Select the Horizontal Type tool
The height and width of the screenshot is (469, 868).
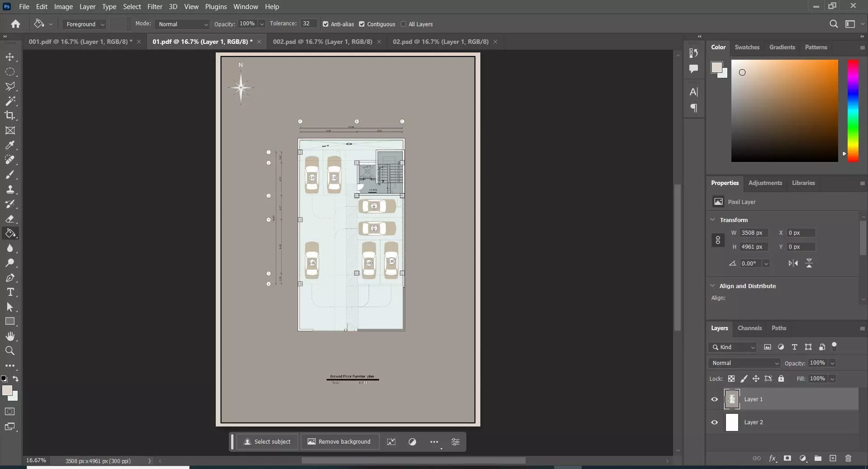(10, 292)
